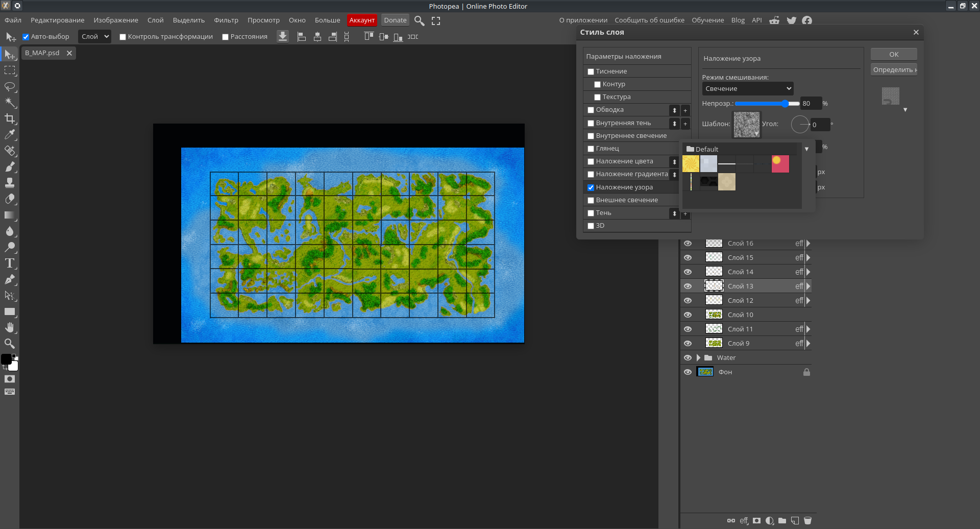Open the Фильтр menu
Screen dimensions: 980x529
coord(226,20)
